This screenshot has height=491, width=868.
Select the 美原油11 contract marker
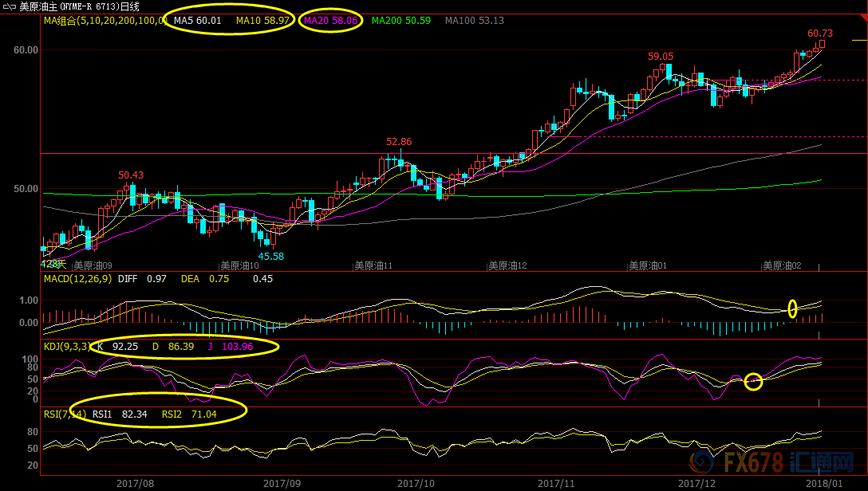tap(373, 266)
